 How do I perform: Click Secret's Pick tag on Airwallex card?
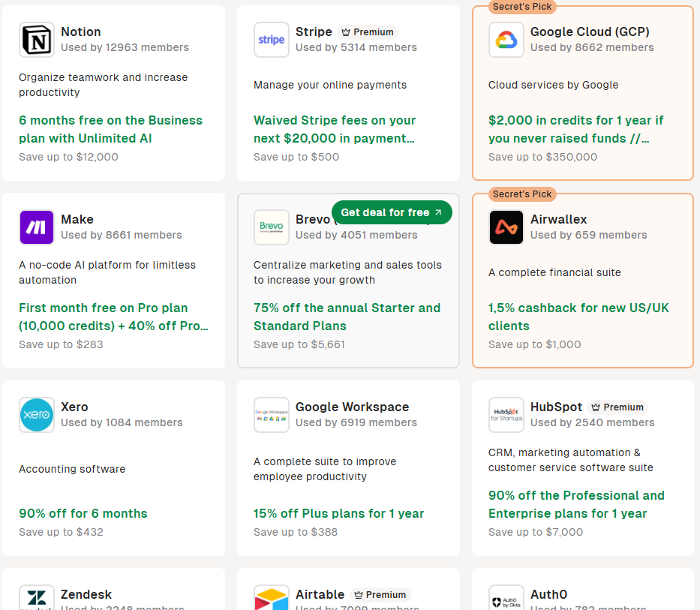[x=522, y=194]
